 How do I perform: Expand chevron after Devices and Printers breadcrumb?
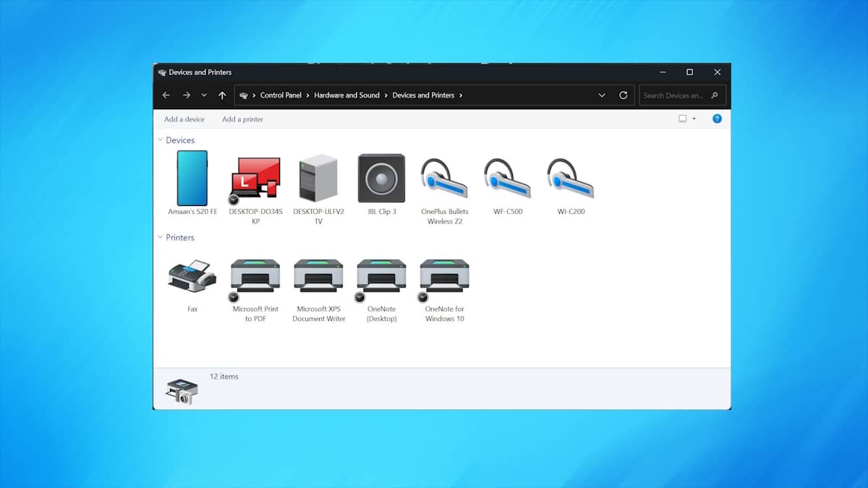pyautogui.click(x=461, y=95)
